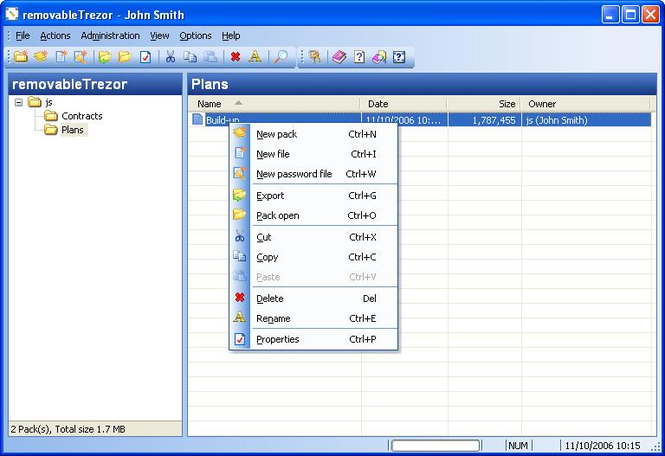Choose Copy in the context menu
Viewport: 665px width, 456px height.
pos(313,257)
